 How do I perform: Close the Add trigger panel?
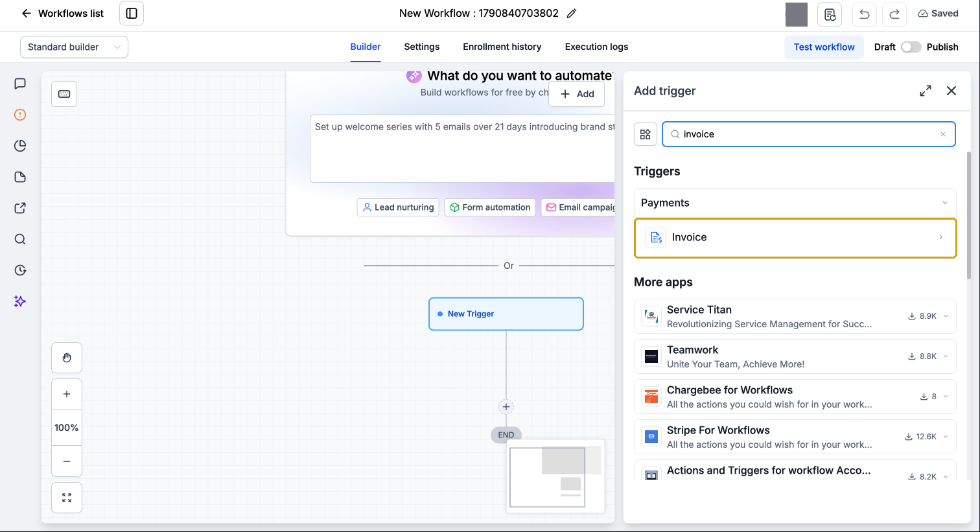(x=951, y=91)
